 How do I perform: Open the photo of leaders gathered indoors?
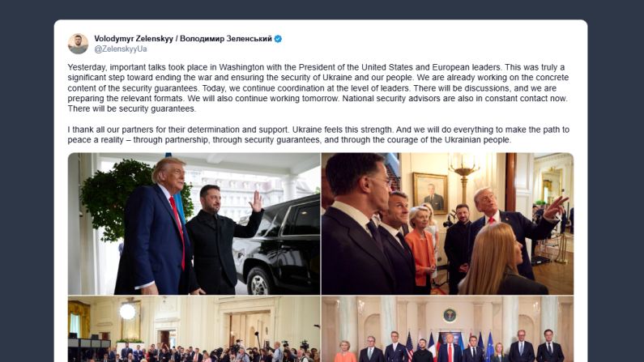pos(447,224)
